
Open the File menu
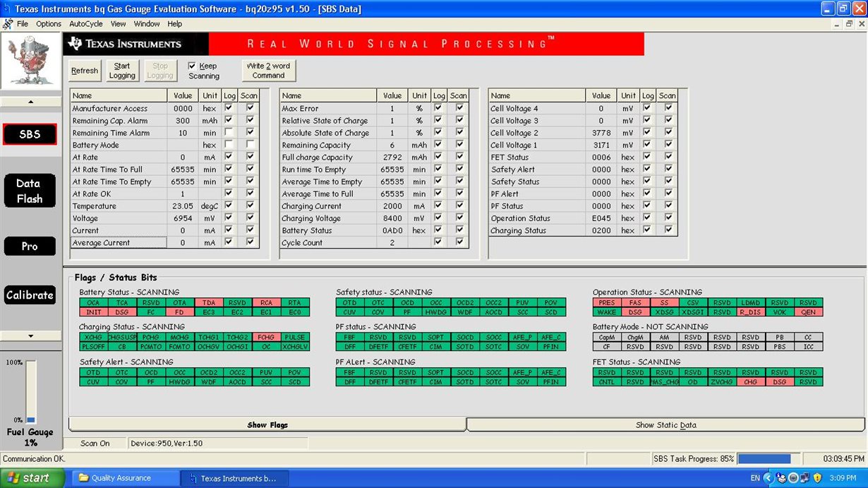[23, 23]
